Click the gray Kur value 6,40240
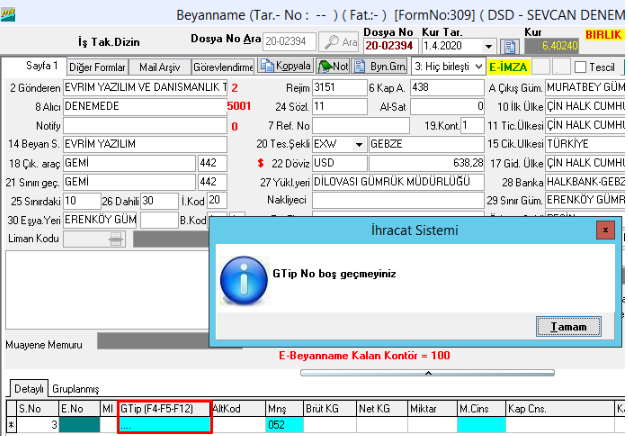This screenshot has height=436, width=628. click(552, 46)
